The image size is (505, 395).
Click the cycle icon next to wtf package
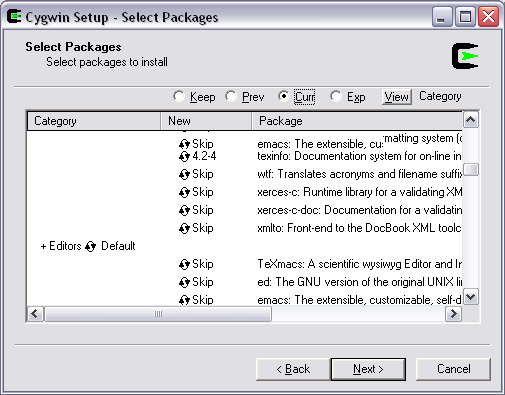click(x=184, y=174)
